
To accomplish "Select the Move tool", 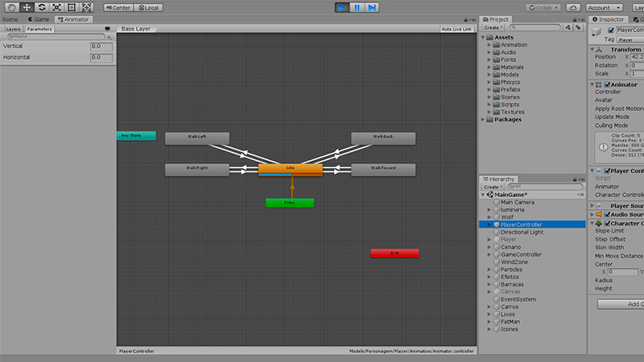I will point(27,7).
